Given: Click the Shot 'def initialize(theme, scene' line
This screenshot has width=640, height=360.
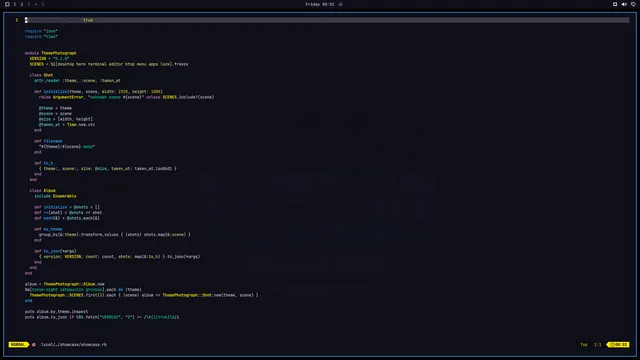Looking at the screenshot, I should [98, 91].
